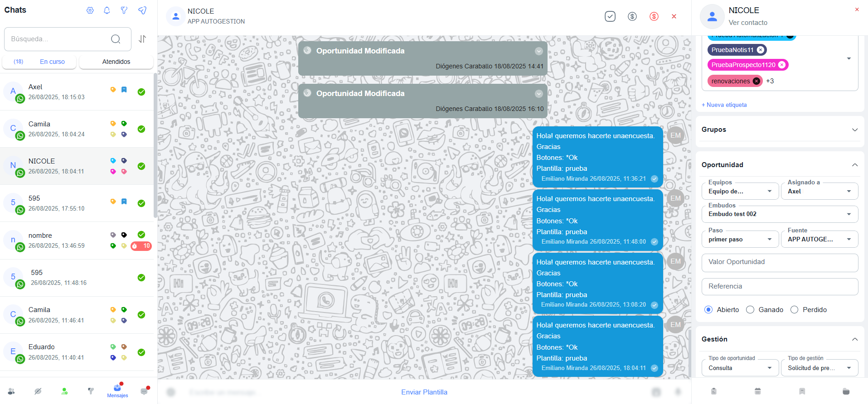The image size is (868, 404).
Task: Switch to the Atendidos tab
Action: point(116,62)
